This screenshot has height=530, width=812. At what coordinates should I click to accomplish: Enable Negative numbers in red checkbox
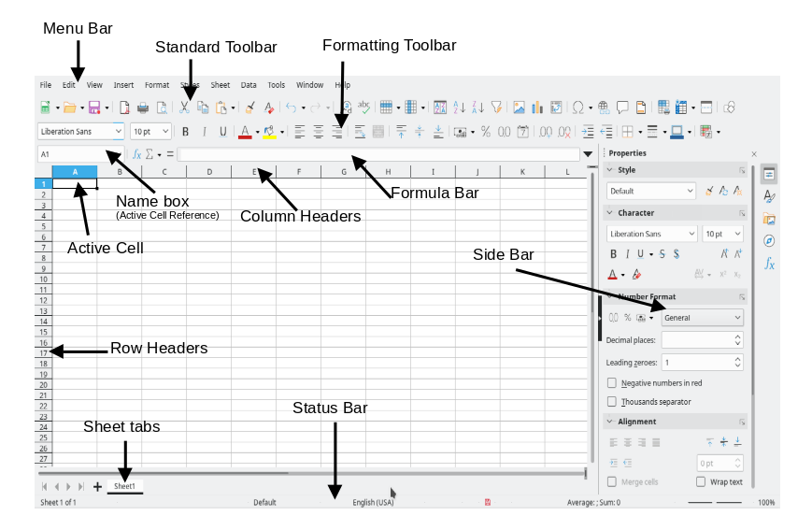coord(612,383)
